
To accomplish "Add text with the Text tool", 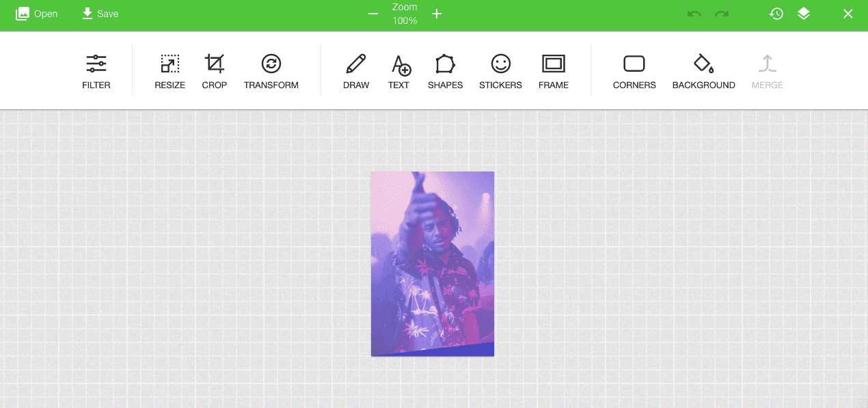I will pos(399,71).
